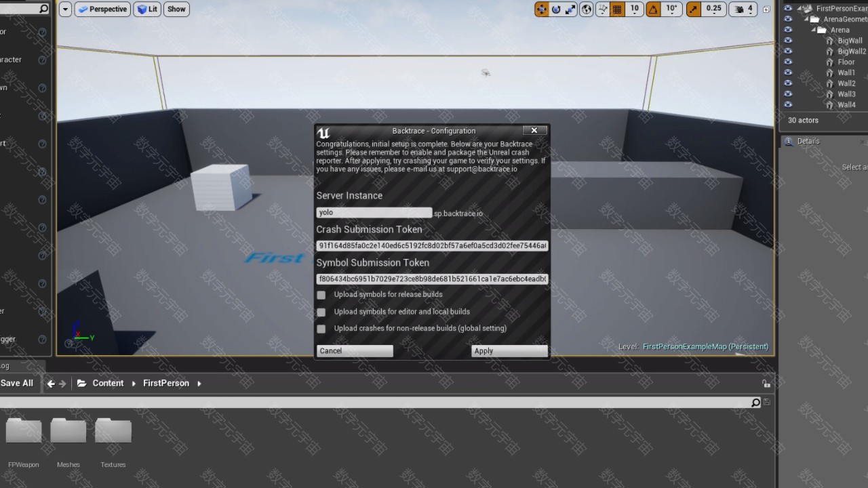Open the rotation snap 10° dropdown
This screenshot has height=488, width=868.
click(671, 9)
